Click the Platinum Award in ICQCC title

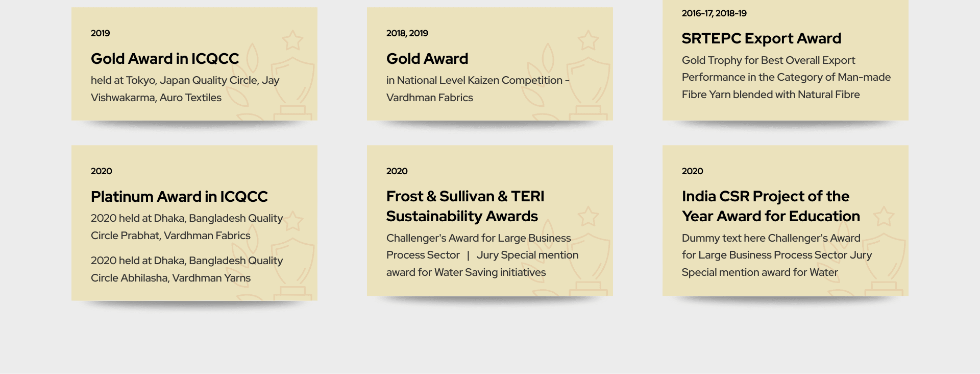179,197
